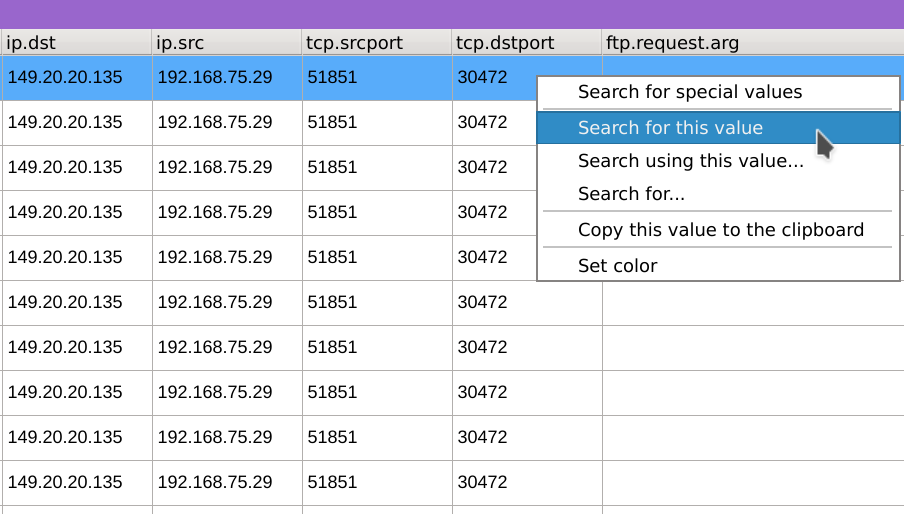The height and width of the screenshot is (514, 904).
Task: Choose 'Set color' from context menu
Action: click(617, 266)
